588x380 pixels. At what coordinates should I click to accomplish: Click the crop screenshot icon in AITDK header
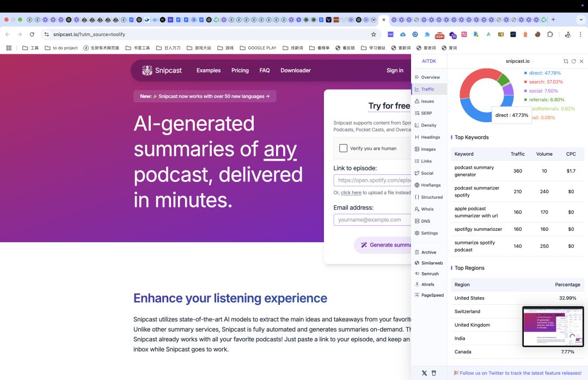[566, 61]
